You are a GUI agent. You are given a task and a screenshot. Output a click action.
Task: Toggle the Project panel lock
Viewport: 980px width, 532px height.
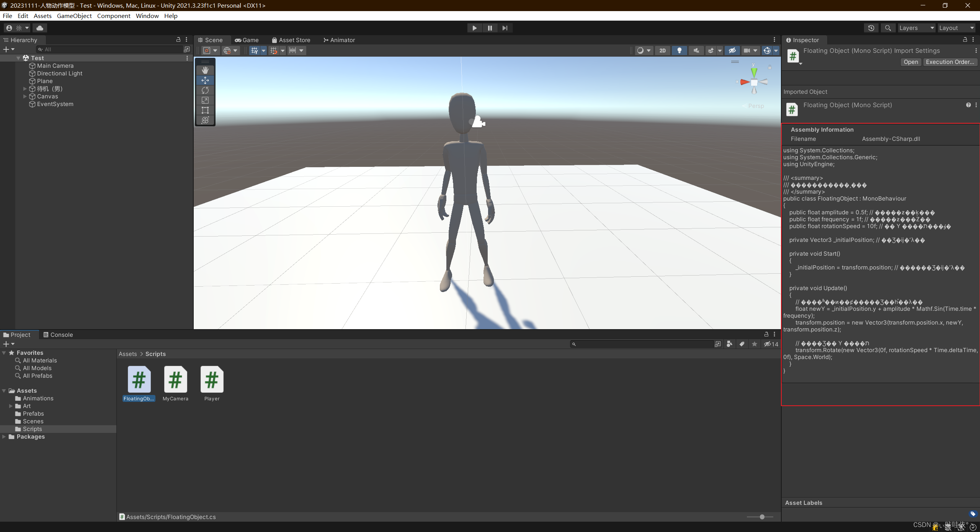click(766, 334)
